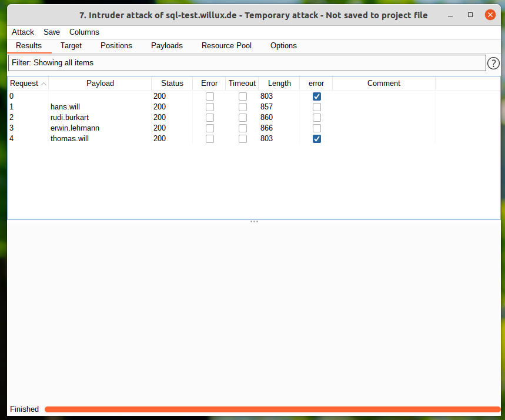Click inside the filter bar
Viewport: 505px width, 420px height.
[235, 62]
